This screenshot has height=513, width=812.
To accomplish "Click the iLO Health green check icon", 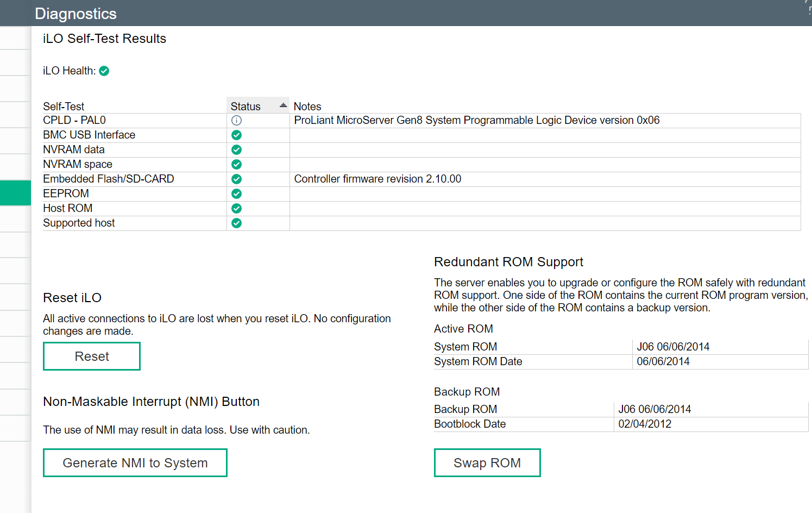I will tap(104, 71).
